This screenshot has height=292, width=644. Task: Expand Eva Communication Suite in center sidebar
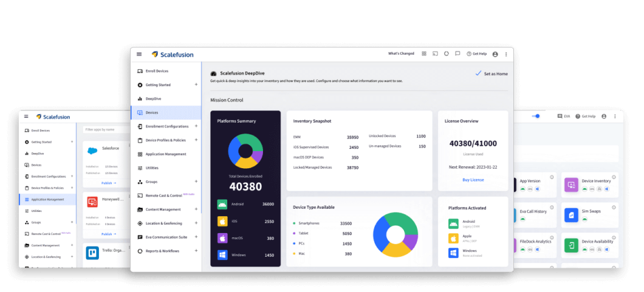point(196,237)
